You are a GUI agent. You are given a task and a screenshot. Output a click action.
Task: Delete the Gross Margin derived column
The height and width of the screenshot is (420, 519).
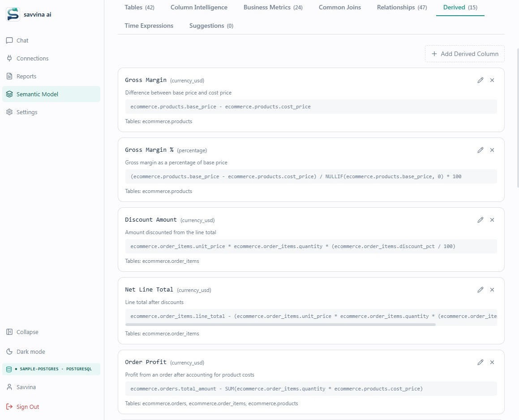click(x=492, y=80)
